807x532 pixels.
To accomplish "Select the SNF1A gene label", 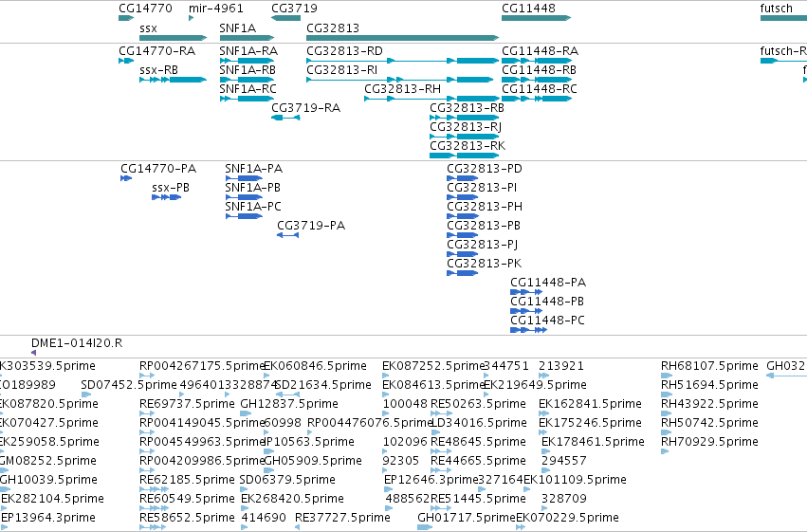I will (237, 28).
